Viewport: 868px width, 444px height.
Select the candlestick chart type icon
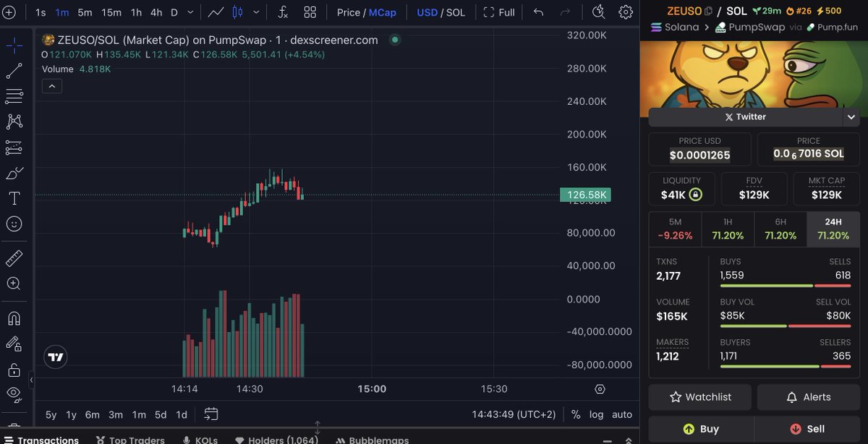[x=237, y=12]
